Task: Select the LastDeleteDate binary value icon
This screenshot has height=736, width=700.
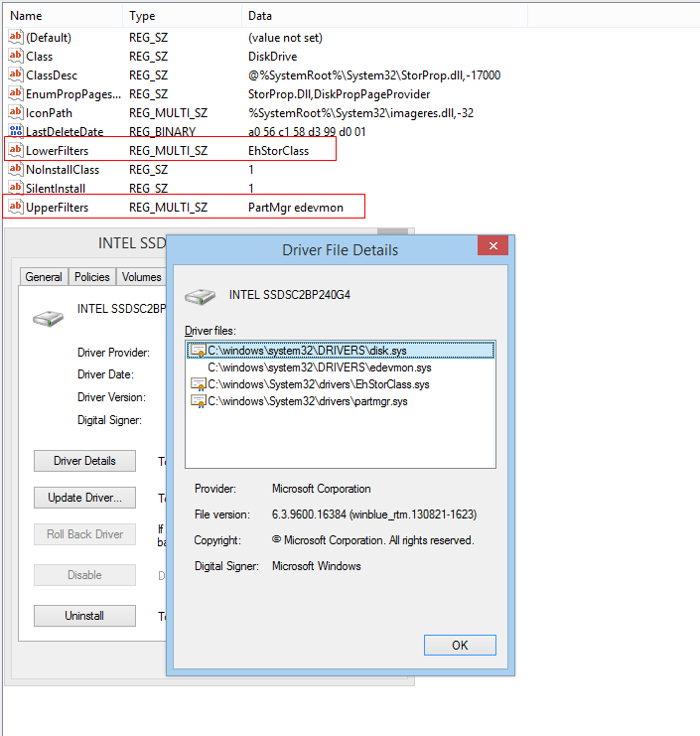Action: point(16,131)
